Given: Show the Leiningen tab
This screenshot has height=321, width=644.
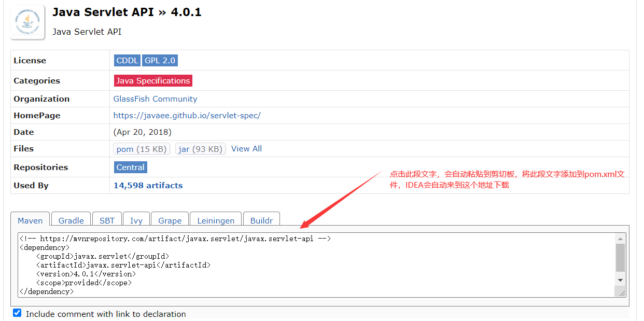Looking at the screenshot, I should [216, 220].
